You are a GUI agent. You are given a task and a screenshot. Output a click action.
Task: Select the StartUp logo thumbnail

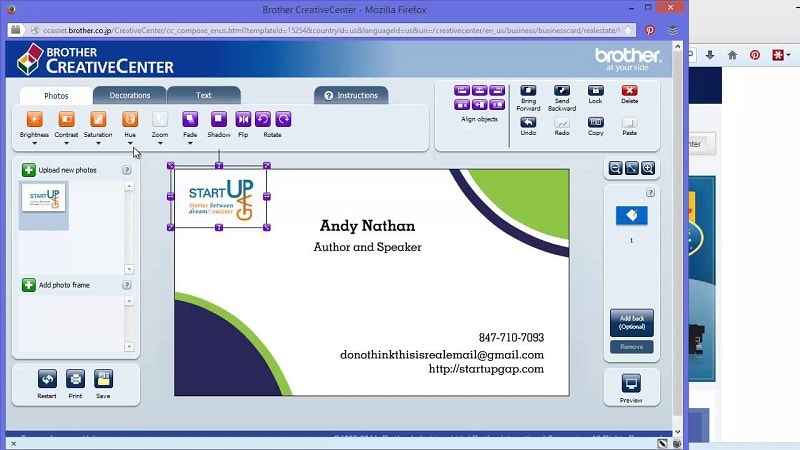click(x=43, y=198)
